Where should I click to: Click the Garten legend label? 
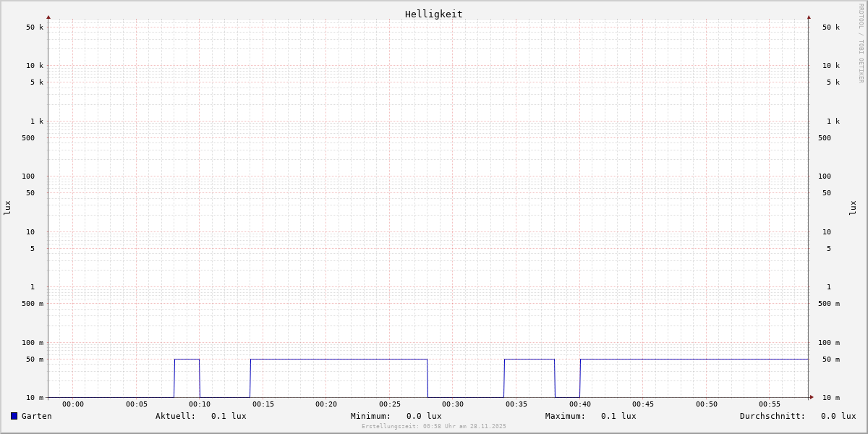click(x=36, y=416)
